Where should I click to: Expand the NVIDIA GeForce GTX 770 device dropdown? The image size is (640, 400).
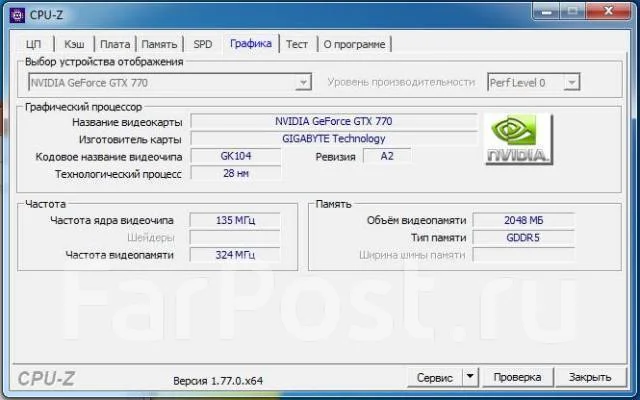pos(303,82)
